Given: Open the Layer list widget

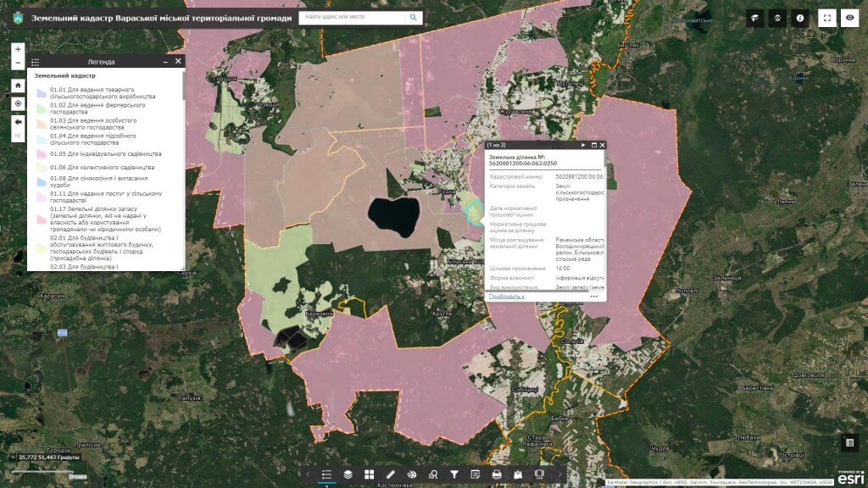Looking at the screenshot, I should [348, 474].
